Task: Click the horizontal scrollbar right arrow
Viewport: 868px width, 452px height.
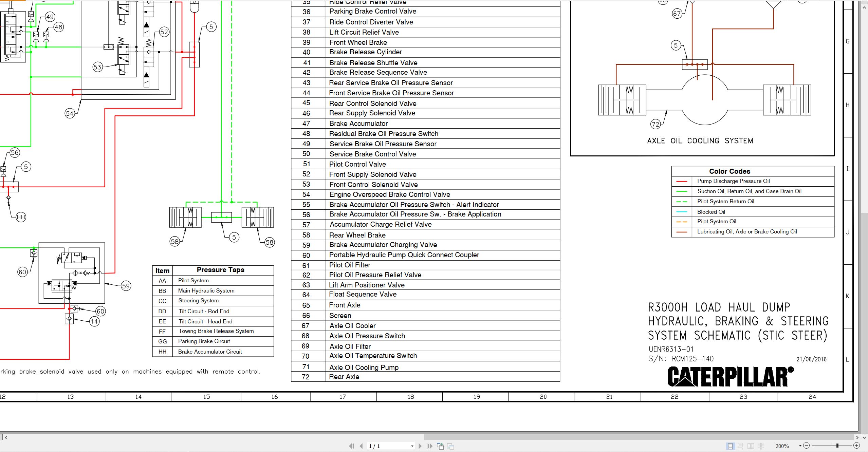Action: tap(857, 437)
